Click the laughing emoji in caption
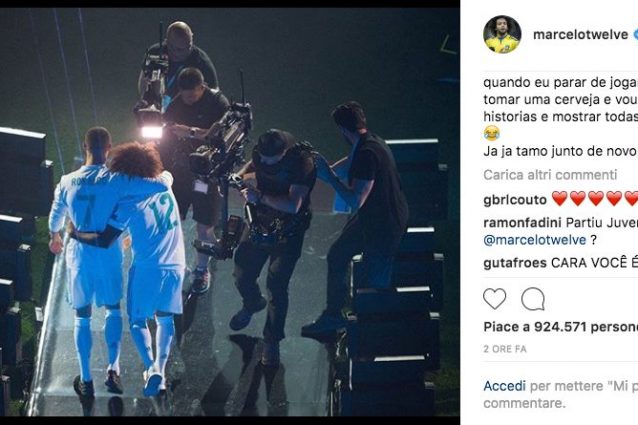The image size is (638, 425). coord(492,133)
